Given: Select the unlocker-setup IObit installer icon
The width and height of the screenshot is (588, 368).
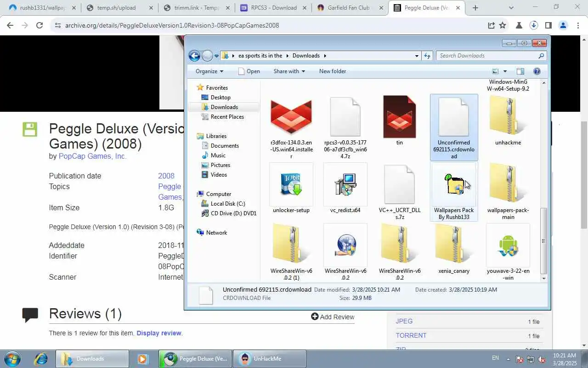Looking at the screenshot, I should point(291,184).
